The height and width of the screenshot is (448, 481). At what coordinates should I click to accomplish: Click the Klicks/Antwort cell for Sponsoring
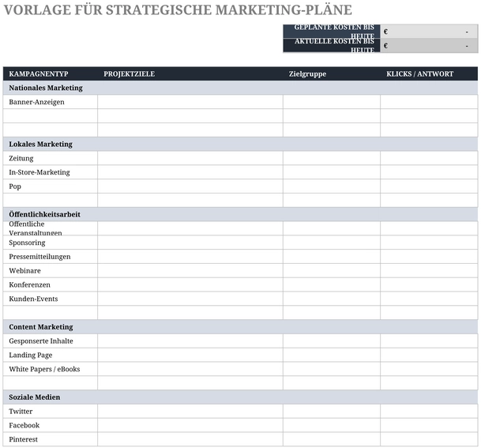(x=429, y=243)
